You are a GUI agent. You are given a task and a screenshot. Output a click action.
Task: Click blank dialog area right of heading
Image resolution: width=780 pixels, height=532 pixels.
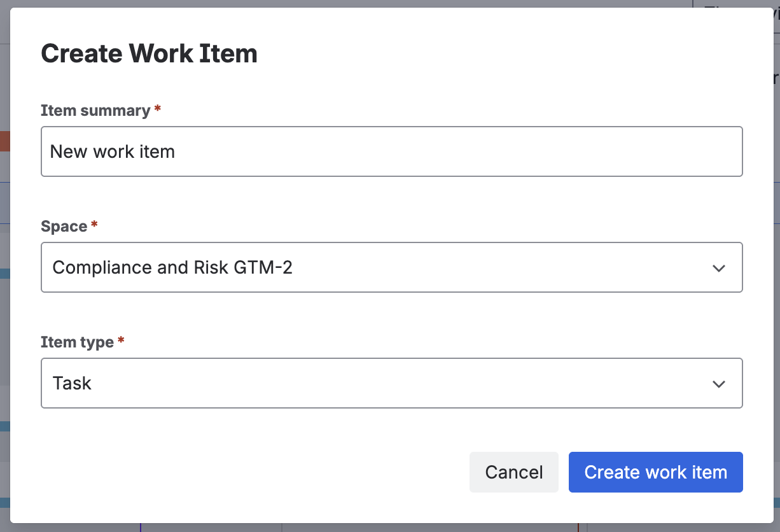(x=509, y=53)
